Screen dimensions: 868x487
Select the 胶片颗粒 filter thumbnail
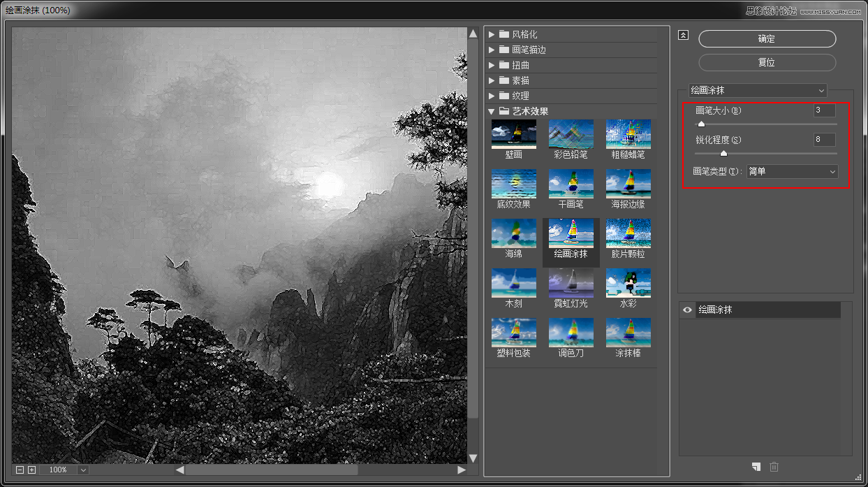point(628,233)
